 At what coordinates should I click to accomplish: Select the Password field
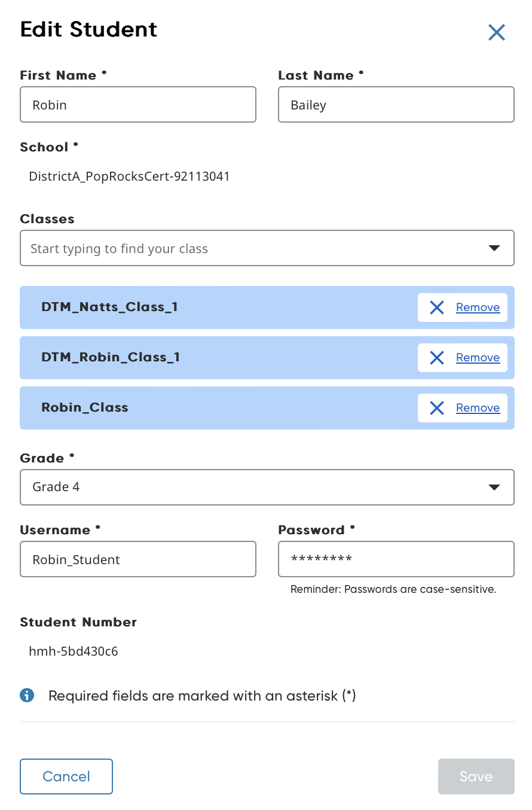pos(396,559)
